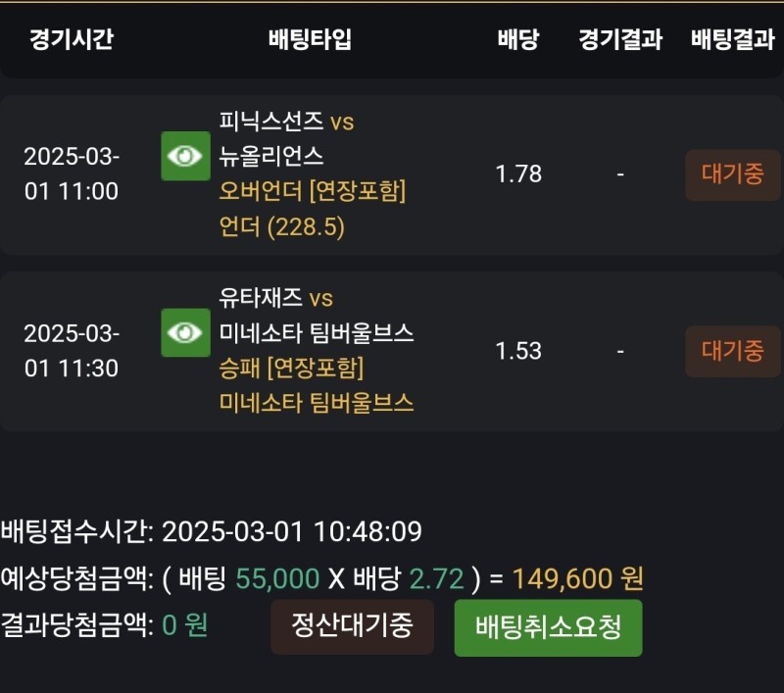Image resolution: width=784 pixels, height=693 pixels.
Task: Click 대기중 status badge for Utah Jazz bet
Action: pos(732,351)
